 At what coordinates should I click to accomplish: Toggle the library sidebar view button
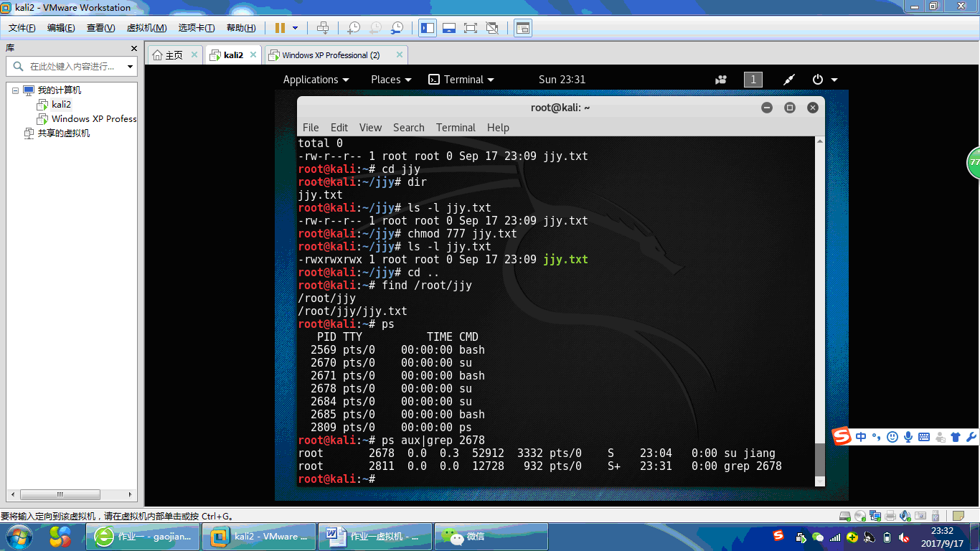428,28
